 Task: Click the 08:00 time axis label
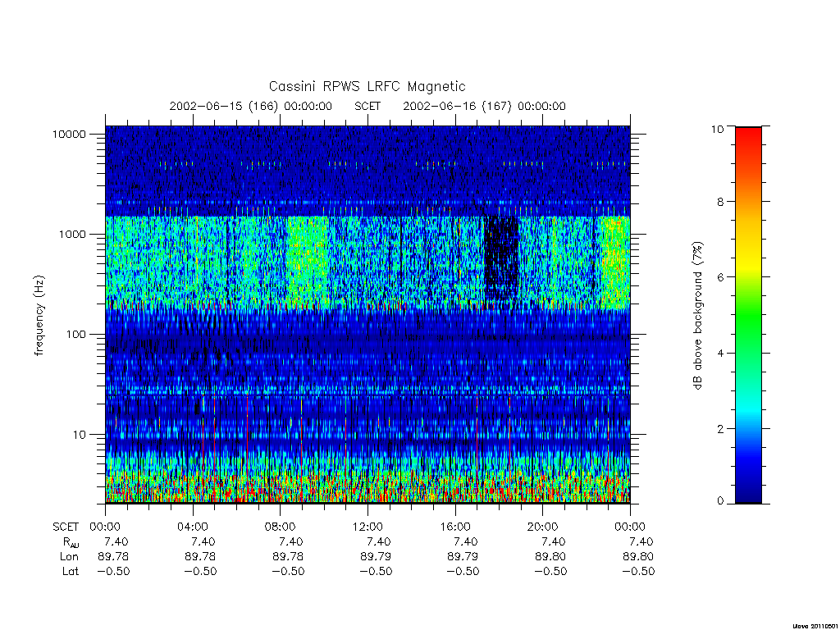click(x=281, y=527)
